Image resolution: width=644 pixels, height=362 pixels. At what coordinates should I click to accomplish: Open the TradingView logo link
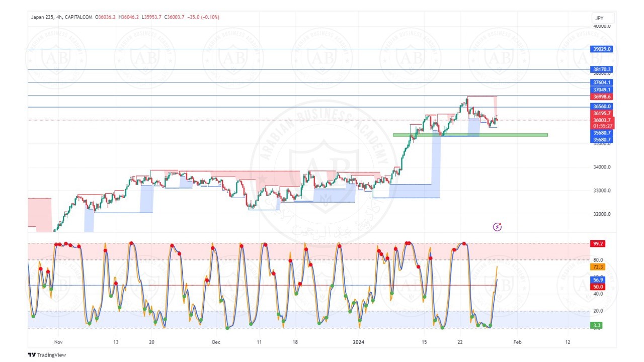47,355
